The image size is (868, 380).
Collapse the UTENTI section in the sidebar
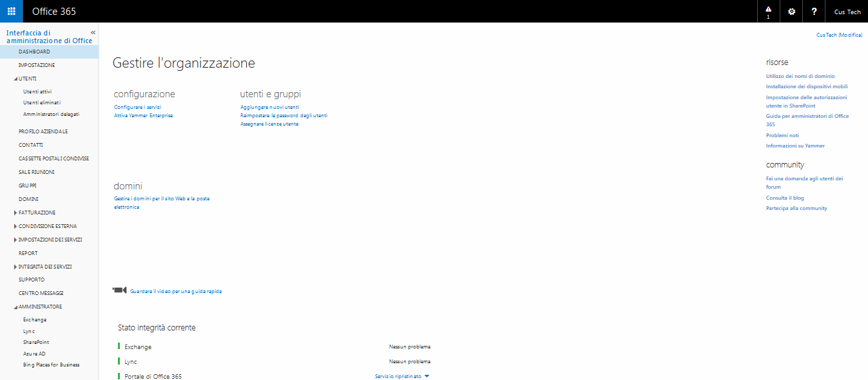click(x=15, y=78)
